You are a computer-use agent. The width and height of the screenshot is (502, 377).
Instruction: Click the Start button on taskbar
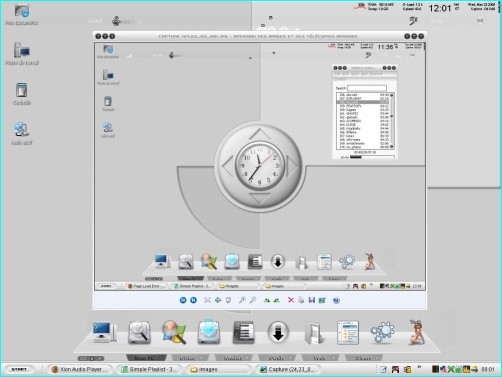[x=20, y=369]
